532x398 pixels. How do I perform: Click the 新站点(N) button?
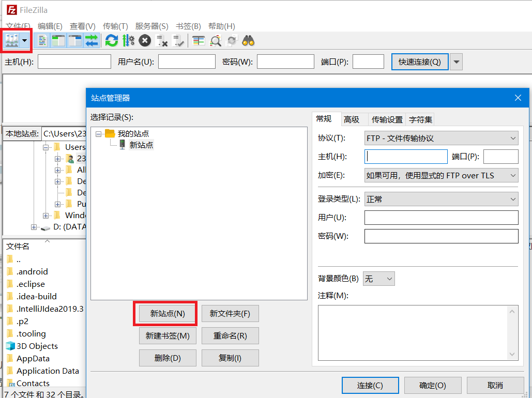tap(168, 314)
